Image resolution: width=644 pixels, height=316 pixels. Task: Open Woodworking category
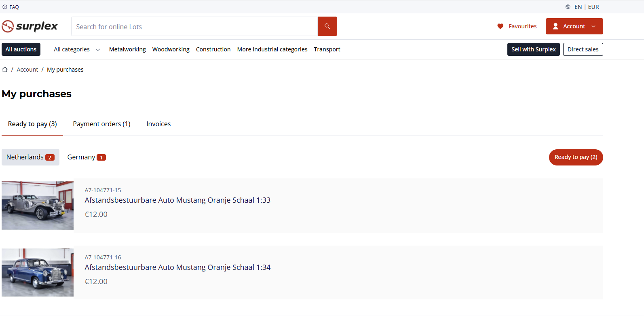coord(171,49)
